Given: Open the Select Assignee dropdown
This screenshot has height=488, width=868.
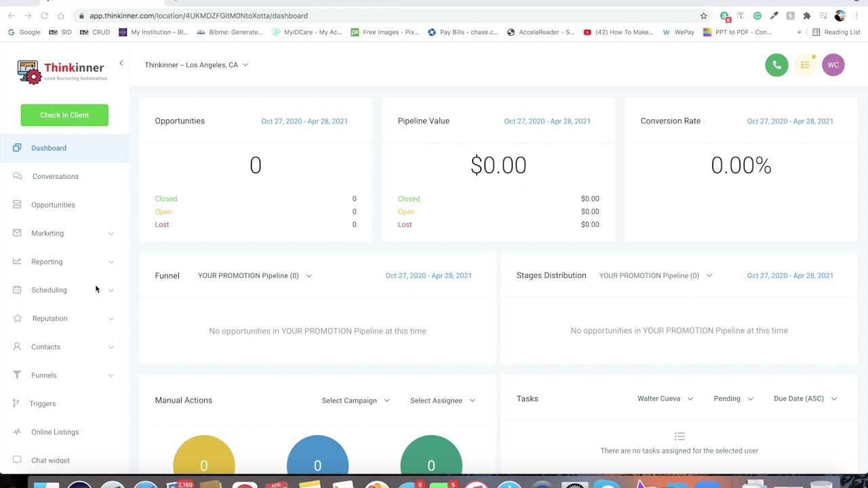Looking at the screenshot, I should click(443, 401).
